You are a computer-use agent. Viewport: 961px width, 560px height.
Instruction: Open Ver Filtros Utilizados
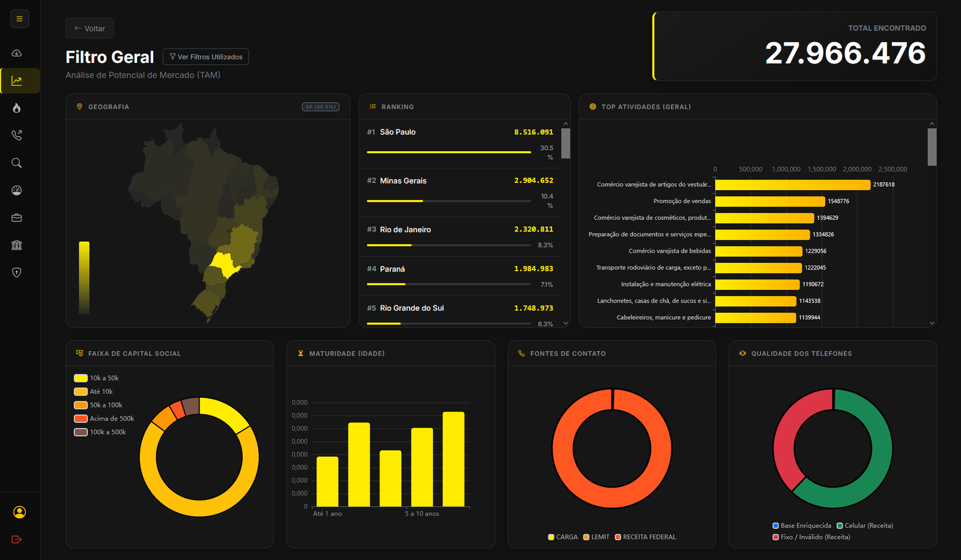205,56
